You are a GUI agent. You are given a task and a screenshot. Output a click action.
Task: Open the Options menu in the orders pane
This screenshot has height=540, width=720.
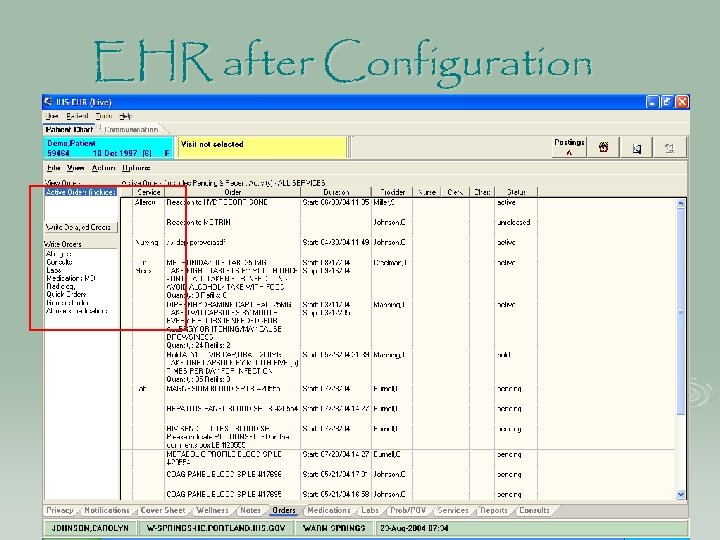136,168
